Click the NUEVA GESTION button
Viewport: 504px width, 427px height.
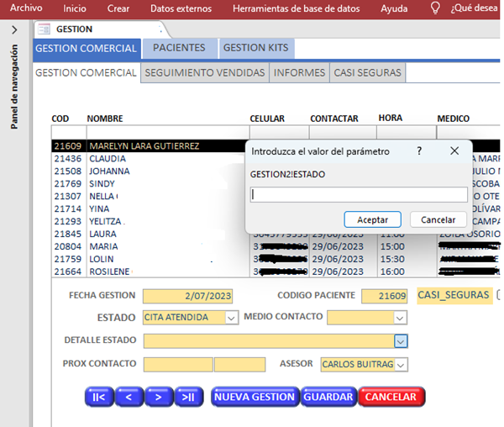[x=254, y=397]
